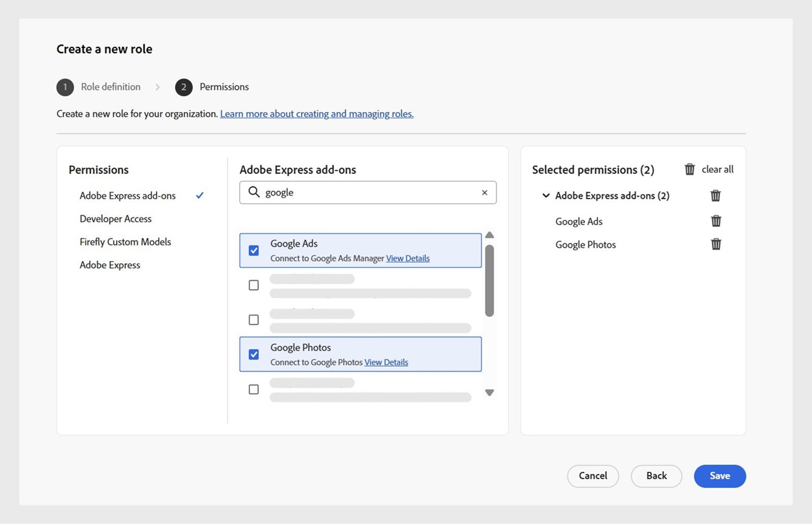Image resolution: width=812 pixels, height=524 pixels.
Task: Click the checkmark beside Adobe Express add-ons
Action: [x=200, y=195]
